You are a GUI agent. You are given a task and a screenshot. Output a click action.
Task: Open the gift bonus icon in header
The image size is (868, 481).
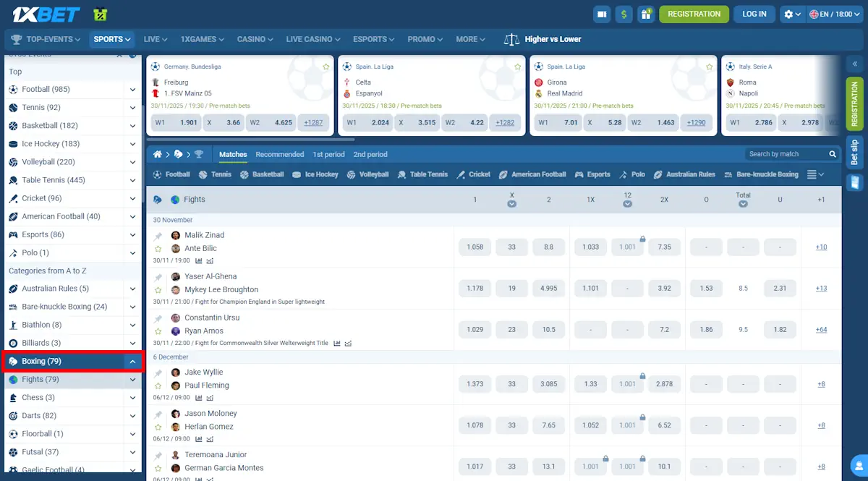(645, 14)
